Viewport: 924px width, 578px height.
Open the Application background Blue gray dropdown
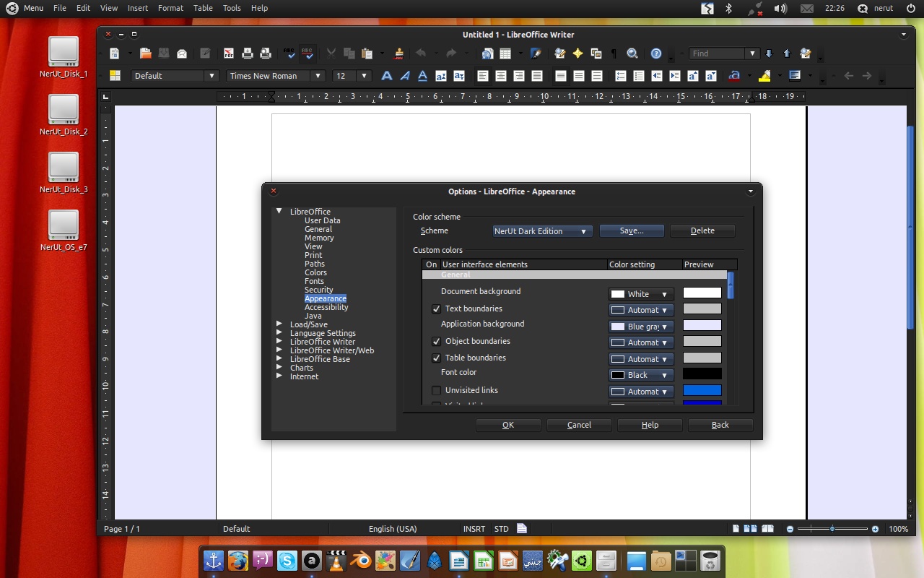point(641,327)
